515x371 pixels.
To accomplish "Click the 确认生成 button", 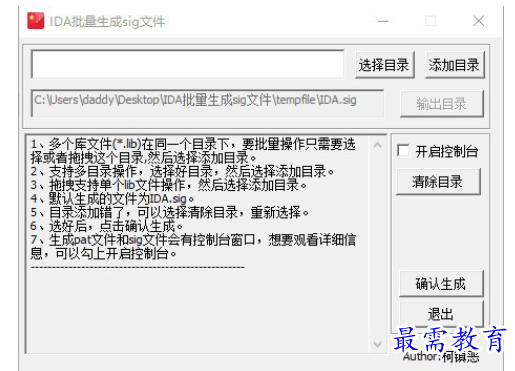I will click(x=441, y=284).
